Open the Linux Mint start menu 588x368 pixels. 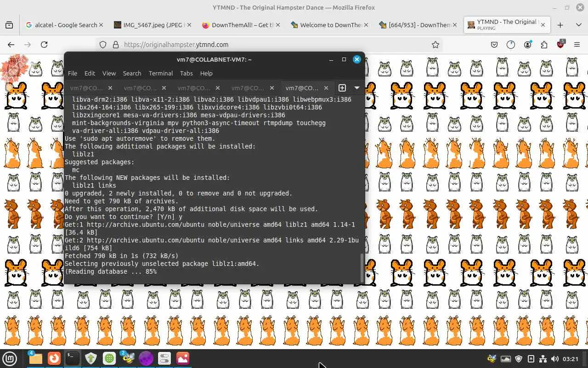coord(10,358)
